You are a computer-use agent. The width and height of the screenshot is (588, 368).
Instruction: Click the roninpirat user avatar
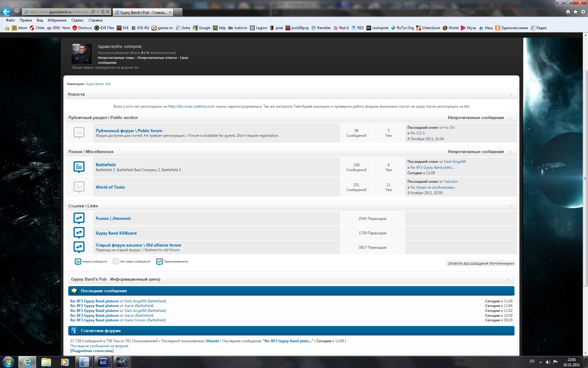click(x=81, y=54)
